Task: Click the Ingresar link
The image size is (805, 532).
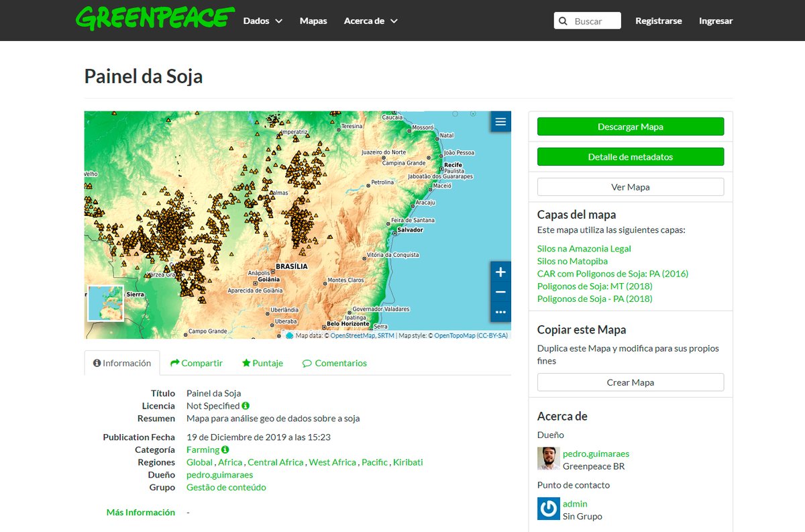Action: 716,21
